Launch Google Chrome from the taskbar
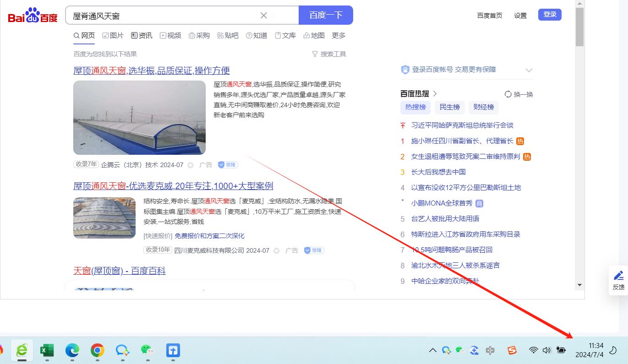 pos(97,351)
